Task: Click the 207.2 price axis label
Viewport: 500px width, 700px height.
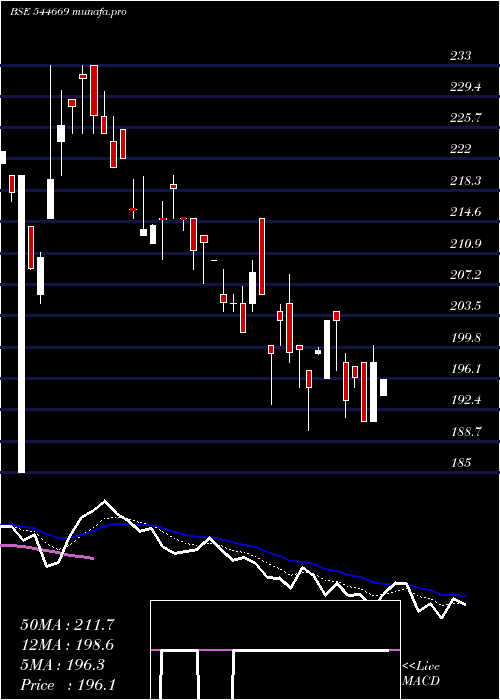Action: click(466, 275)
